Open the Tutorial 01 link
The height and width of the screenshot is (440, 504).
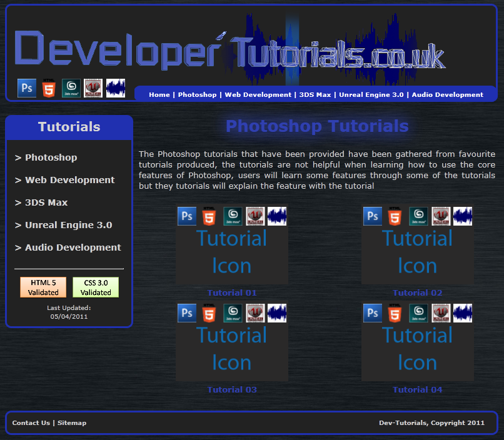tap(232, 293)
